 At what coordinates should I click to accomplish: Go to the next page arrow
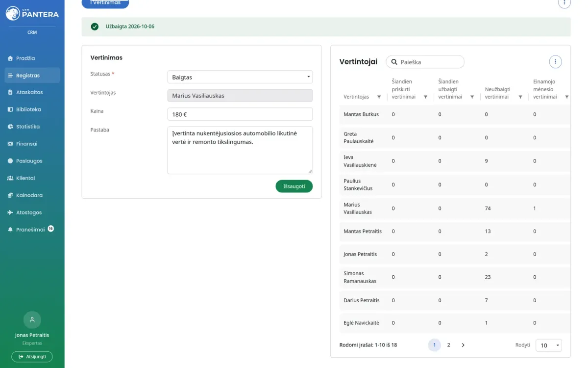pyautogui.click(x=463, y=345)
